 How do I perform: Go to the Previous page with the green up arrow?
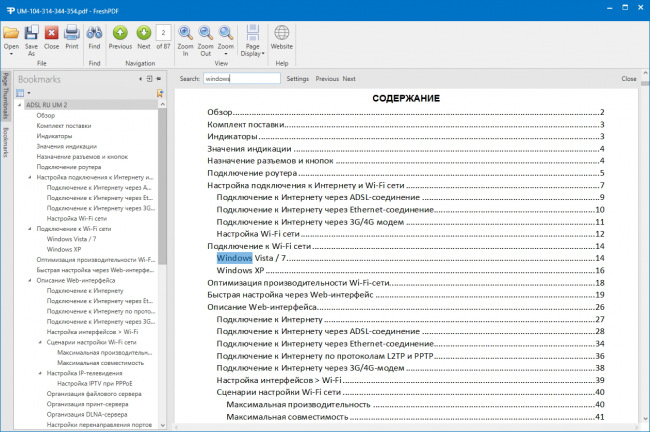120,33
